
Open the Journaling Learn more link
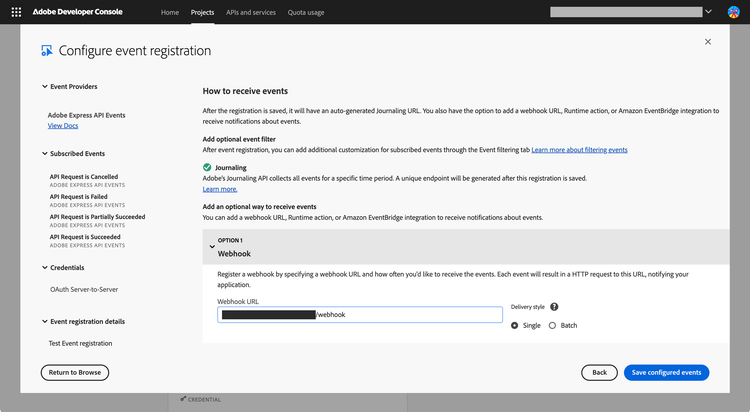click(220, 189)
